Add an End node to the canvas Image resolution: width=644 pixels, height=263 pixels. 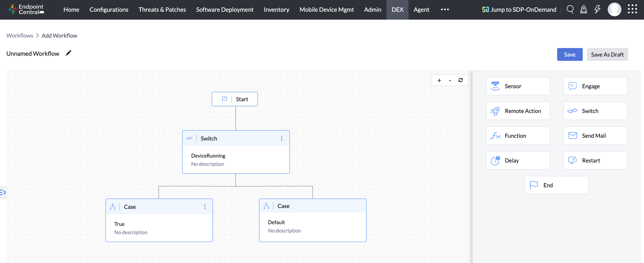pos(557,185)
